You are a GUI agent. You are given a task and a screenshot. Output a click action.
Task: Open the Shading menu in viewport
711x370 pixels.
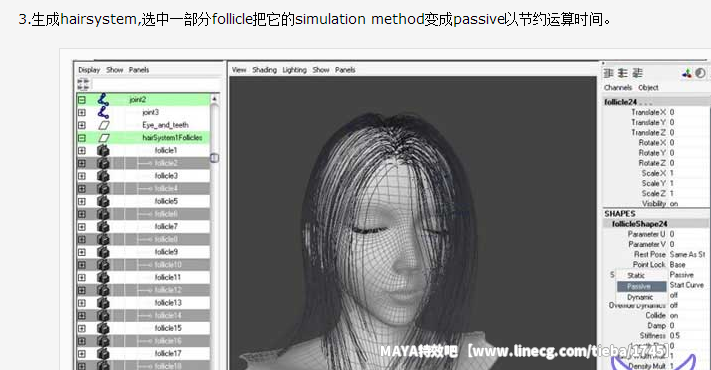coord(264,70)
